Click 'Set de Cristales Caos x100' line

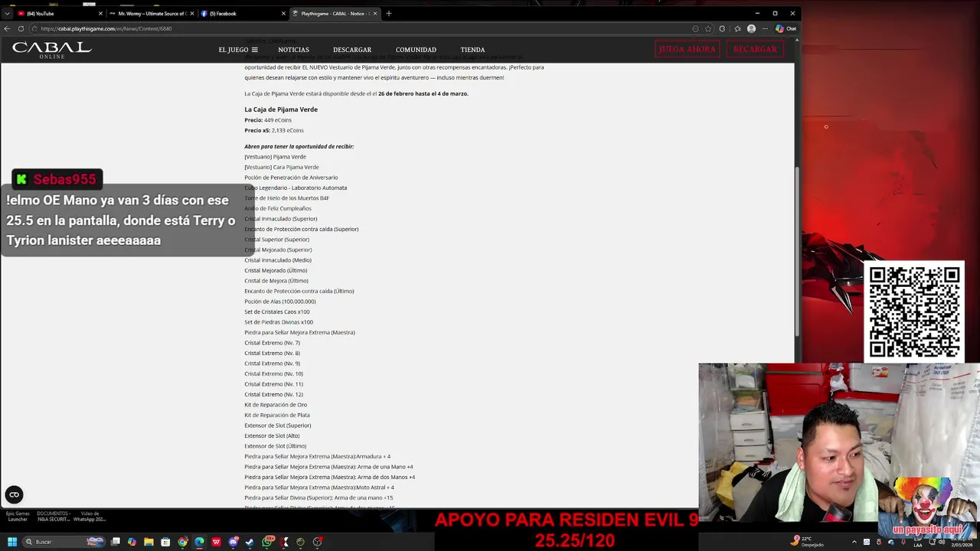[x=277, y=311]
